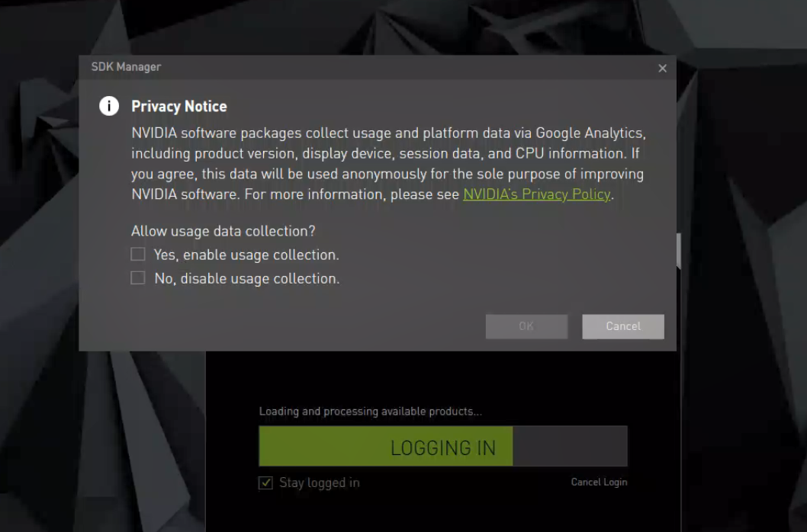Screen dimensions: 807x532
Task: Click the Cancel button in dialog
Action: click(622, 326)
